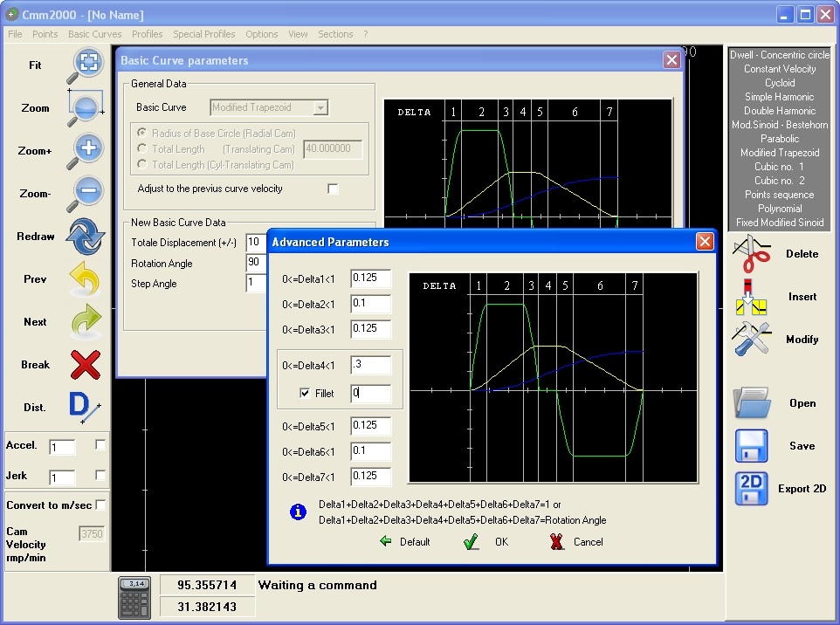The height and width of the screenshot is (625, 840).
Task: Confirm with the OK button label
Action: [x=501, y=542]
